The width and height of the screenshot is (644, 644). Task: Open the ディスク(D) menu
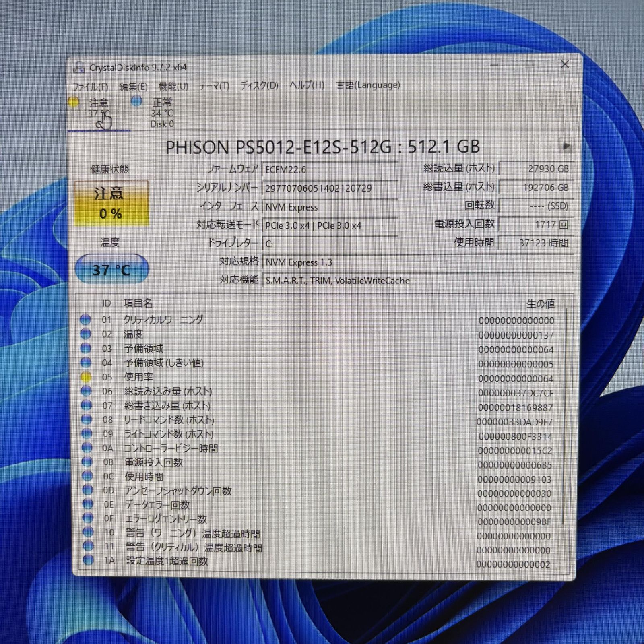click(259, 85)
